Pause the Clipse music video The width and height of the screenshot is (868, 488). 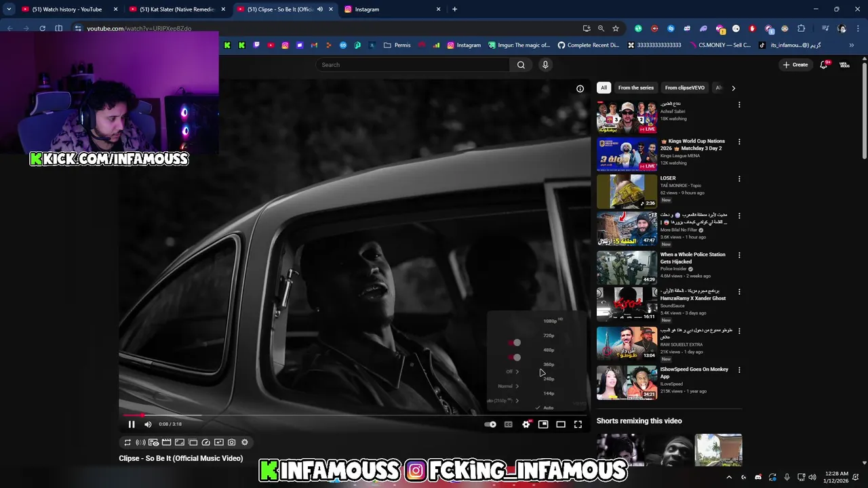coord(132,424)
